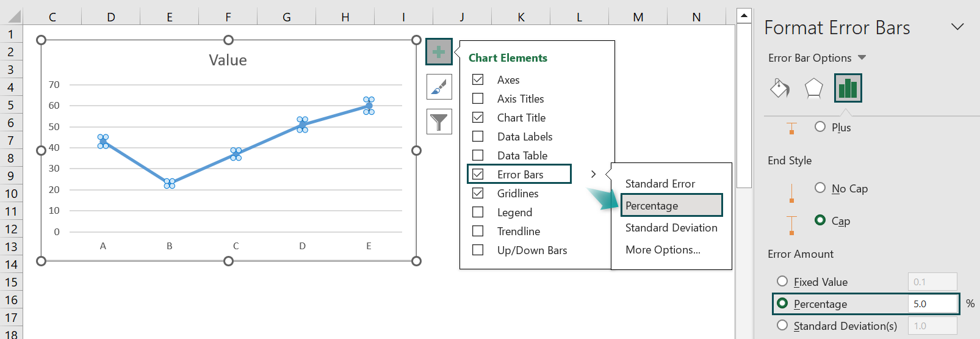Select the Error Bar Options bar chart icon
The height and width of the screenshot is (339, 980).
[848, 88]
